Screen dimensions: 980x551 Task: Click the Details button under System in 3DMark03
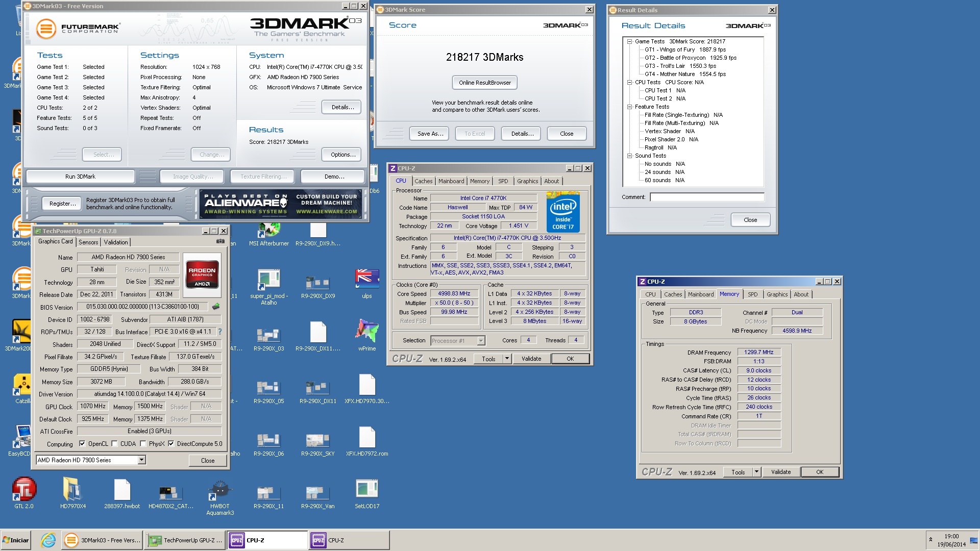pos(342,107)
